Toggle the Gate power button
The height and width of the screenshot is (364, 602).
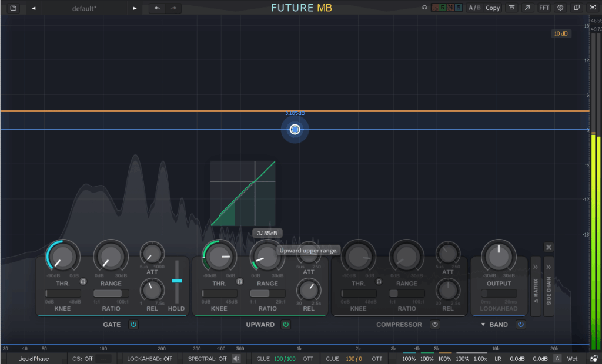click(x=133, y=324)
